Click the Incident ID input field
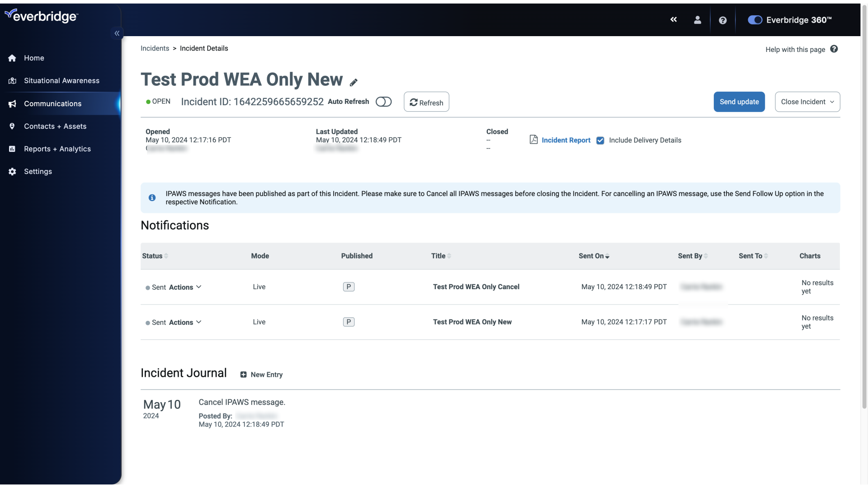The width and height of the screenshot is (868, 488). 279,101
